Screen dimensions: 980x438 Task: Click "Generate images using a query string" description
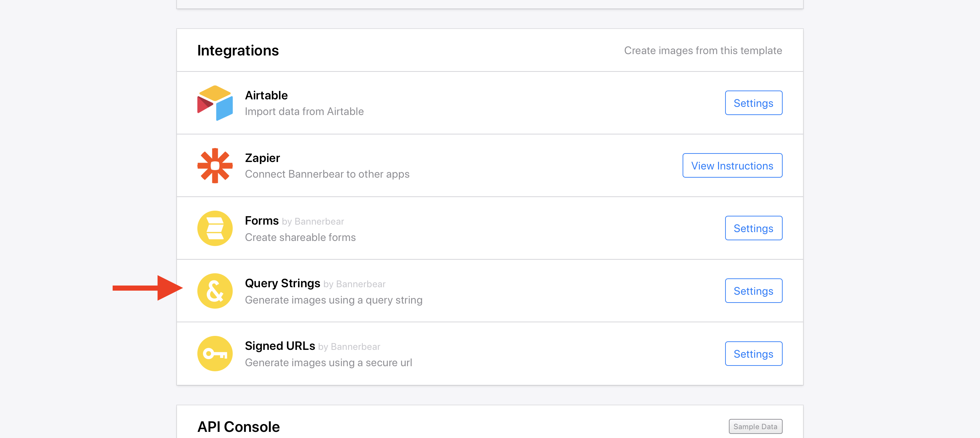coord(333,300)
